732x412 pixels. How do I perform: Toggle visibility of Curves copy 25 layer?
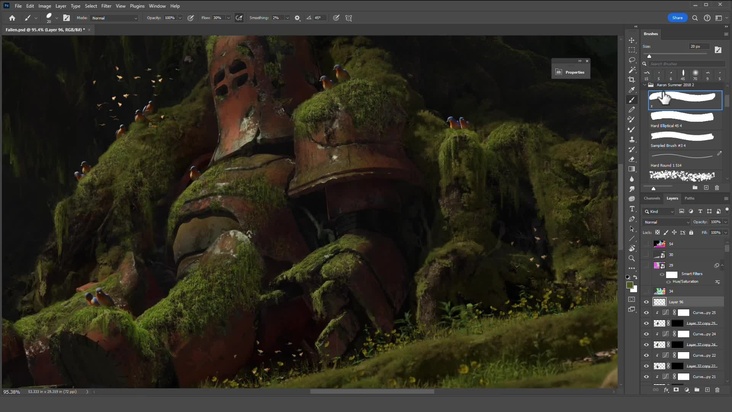[647, 313]
